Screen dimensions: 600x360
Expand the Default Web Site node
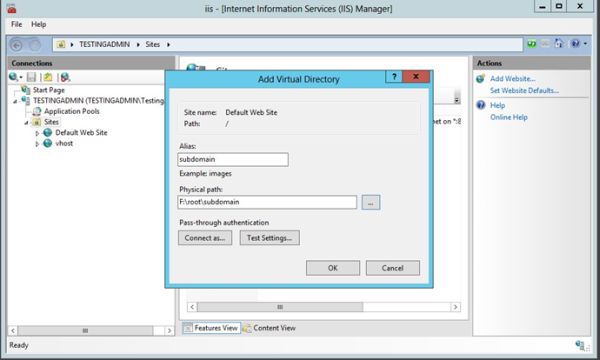coord(37,134)
